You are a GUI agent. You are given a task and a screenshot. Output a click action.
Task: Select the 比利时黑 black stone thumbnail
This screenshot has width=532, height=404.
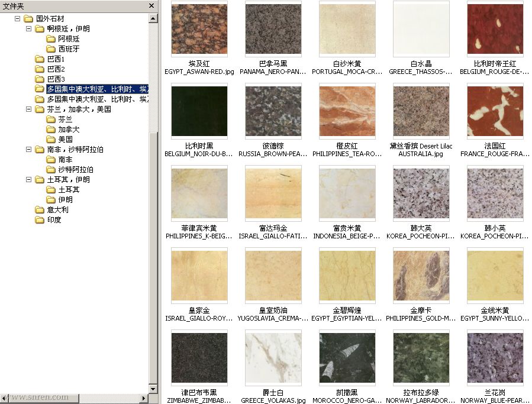[199, 111]
